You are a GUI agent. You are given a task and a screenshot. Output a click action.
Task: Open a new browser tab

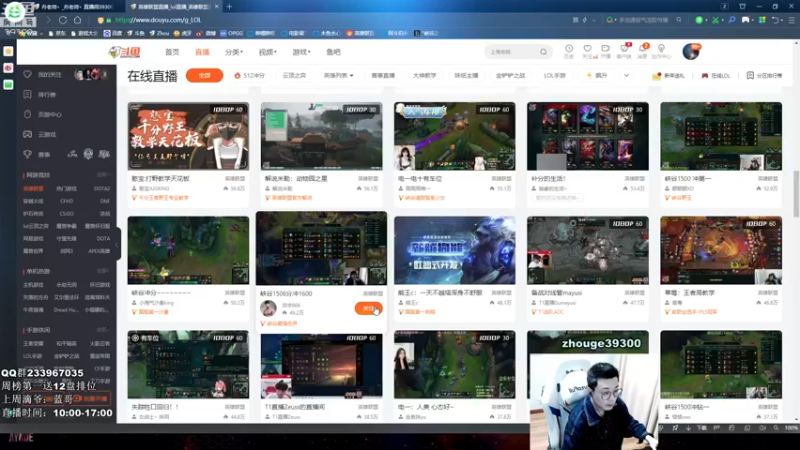(229, 7)
